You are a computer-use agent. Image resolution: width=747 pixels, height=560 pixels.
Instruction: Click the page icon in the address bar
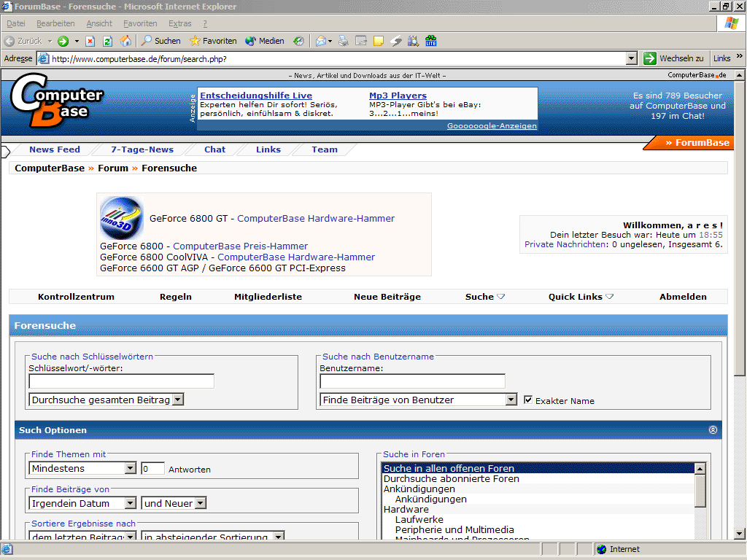click(43, 58)
